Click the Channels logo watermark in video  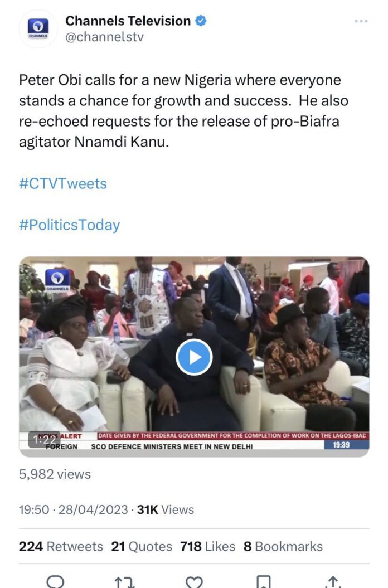[x=57, y=280]
